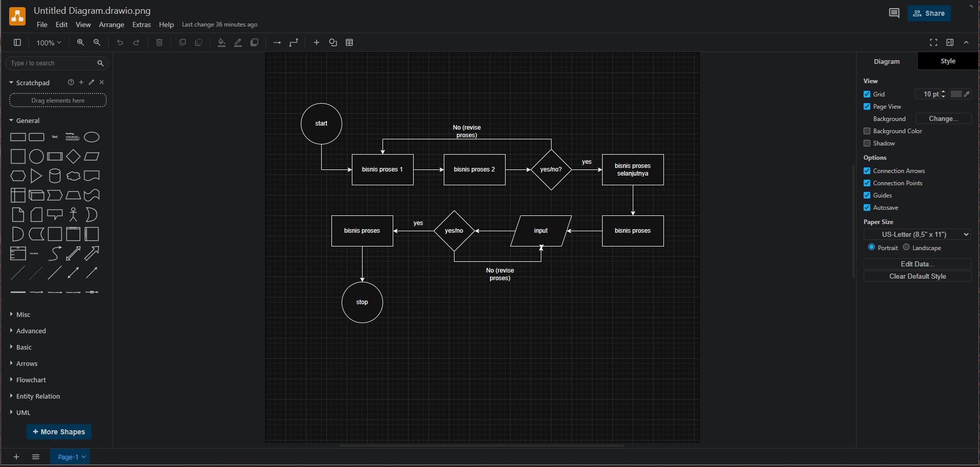Viewport: 980px width, 467px height.
Task: Toggle the Connection Points checkbox
Action: [867, 183]
